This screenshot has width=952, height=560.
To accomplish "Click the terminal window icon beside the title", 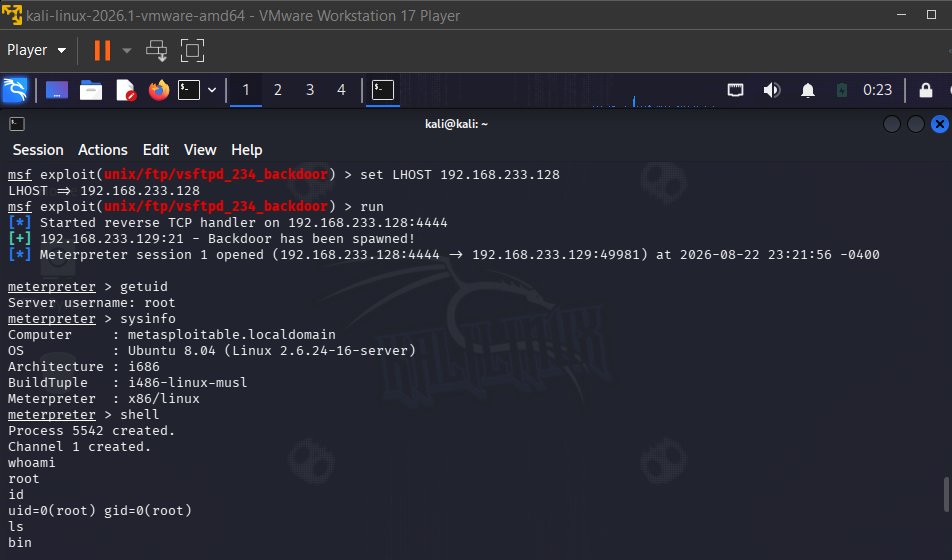I will click(17, 124).
